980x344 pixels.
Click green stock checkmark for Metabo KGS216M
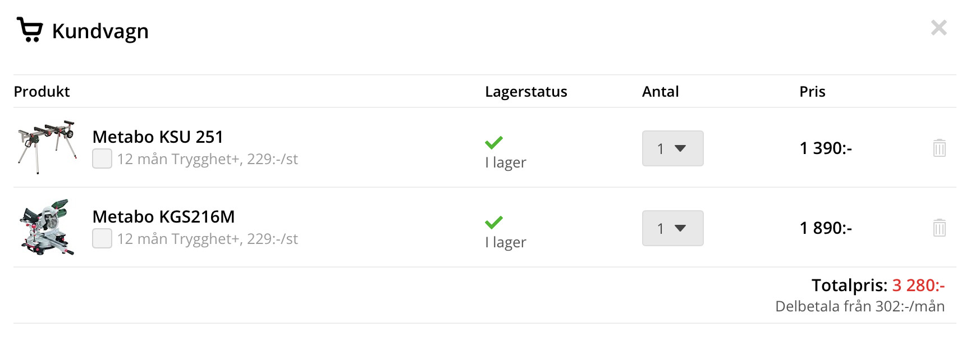pyautogui.click(x=494, y=222)
